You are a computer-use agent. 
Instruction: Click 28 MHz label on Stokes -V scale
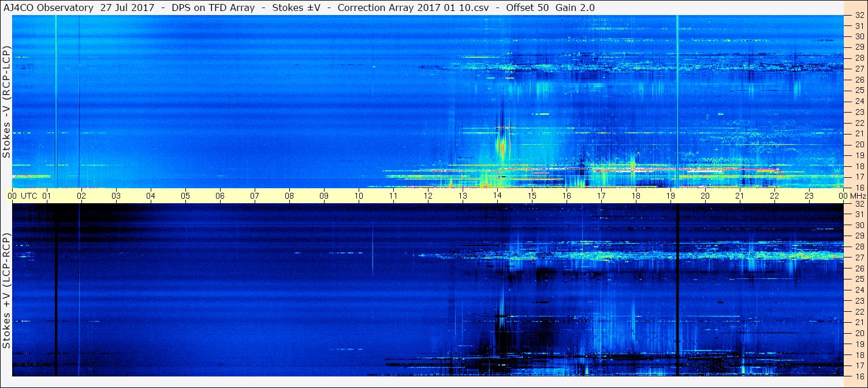pyautogui.click(x=859, y=58)
